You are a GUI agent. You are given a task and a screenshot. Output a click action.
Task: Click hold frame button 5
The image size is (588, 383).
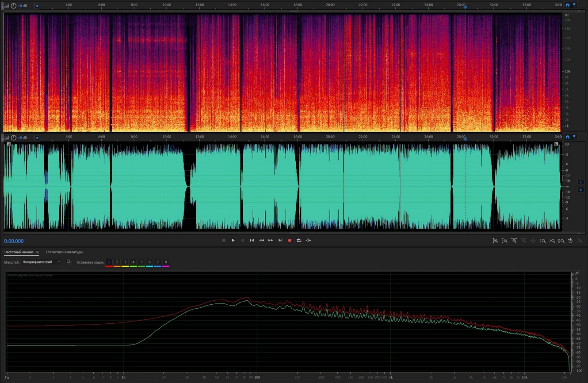[x=141, y=262]
